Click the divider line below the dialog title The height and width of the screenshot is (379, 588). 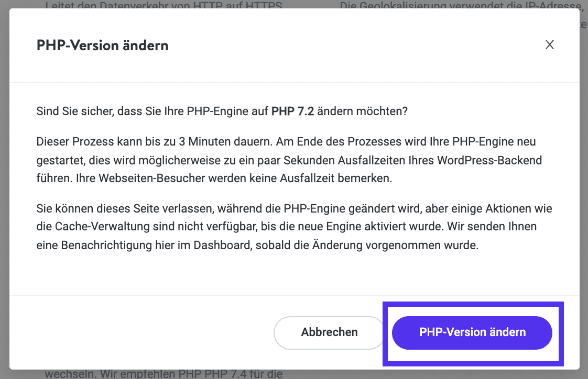(293, 81)
